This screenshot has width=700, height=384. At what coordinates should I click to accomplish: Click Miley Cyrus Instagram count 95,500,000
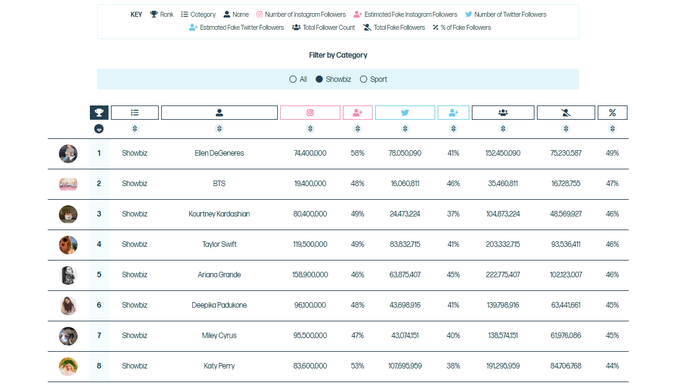[310, 335]
